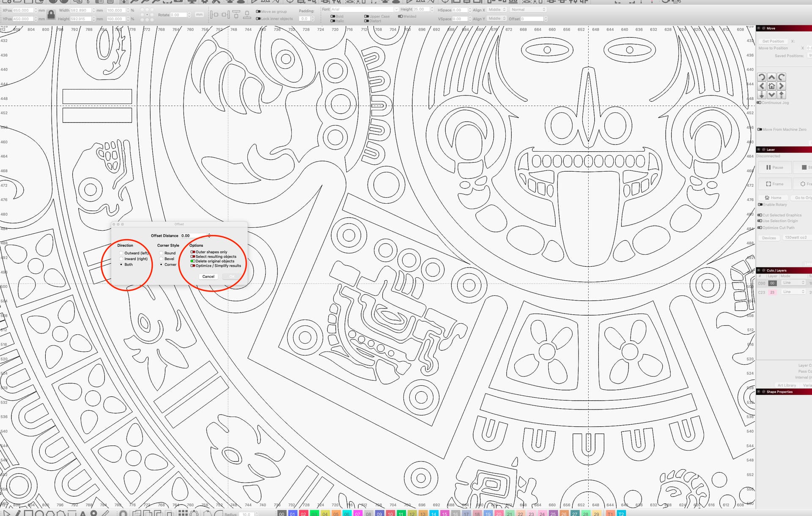The width and height of the screenshot is (812, 516).
Task: Click the align top edges arrangement icon
Action: click(x=236, y=15)
